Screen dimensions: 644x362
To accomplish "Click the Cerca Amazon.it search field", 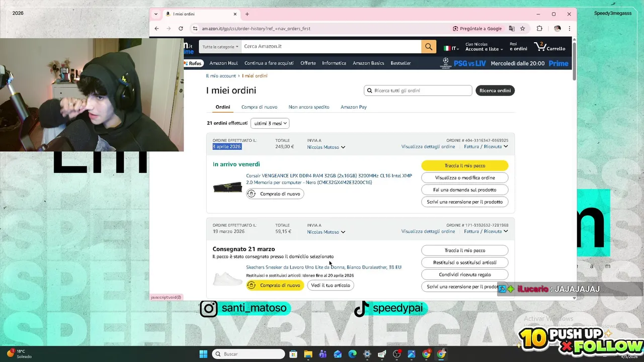I will [x=332, y=46].
